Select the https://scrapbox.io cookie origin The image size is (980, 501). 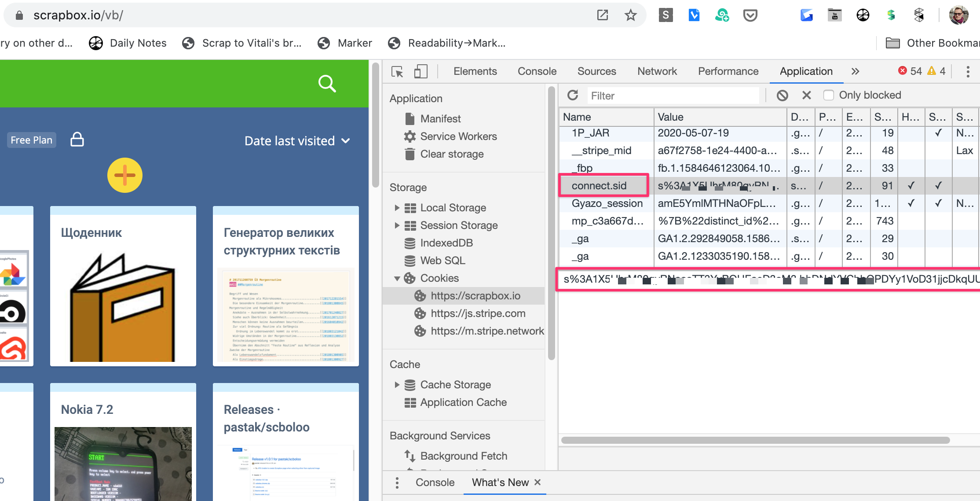click(475, 296)
